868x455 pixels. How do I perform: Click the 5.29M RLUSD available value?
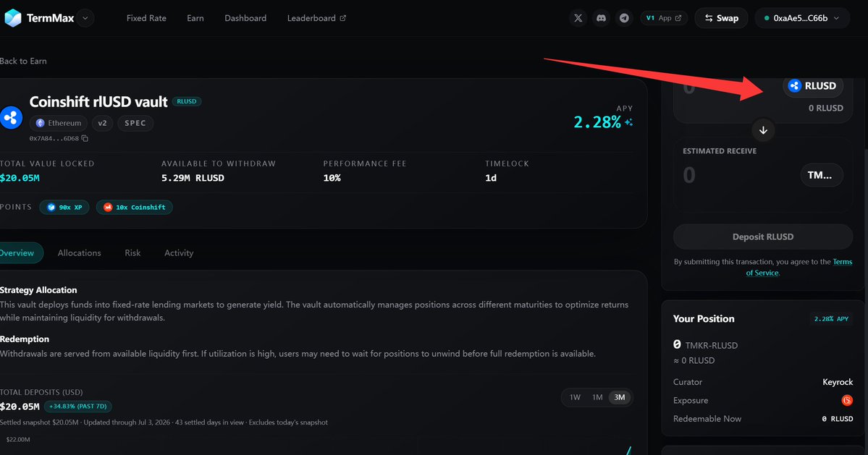(x=193, y=178)
